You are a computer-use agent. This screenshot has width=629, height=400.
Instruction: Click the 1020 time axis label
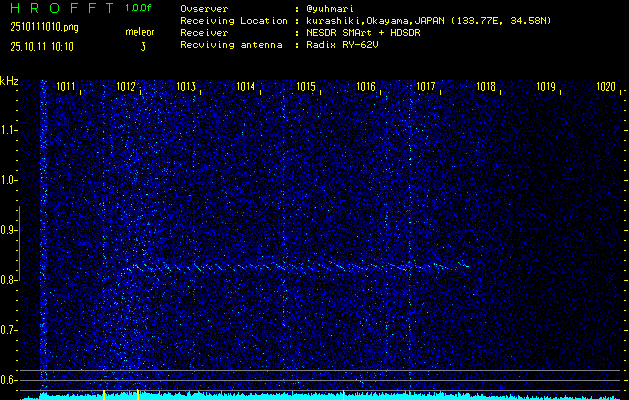pyautogui.click(x=606, y=86)
